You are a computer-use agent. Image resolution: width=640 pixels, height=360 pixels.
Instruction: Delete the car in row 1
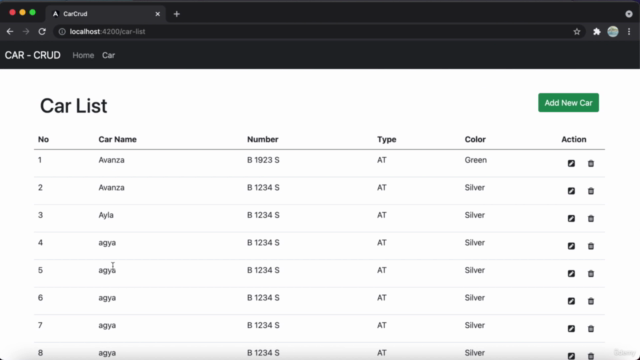(x=591, y=163)
